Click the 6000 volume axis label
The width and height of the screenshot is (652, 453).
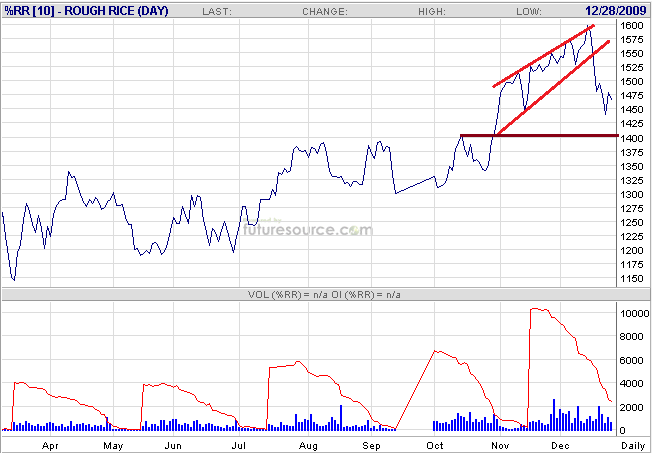(631, 361)
